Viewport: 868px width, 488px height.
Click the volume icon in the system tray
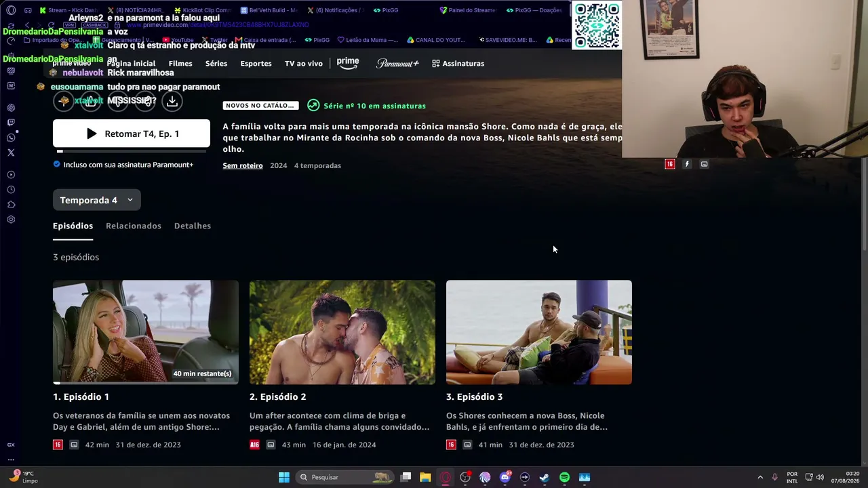pos(820,477)
